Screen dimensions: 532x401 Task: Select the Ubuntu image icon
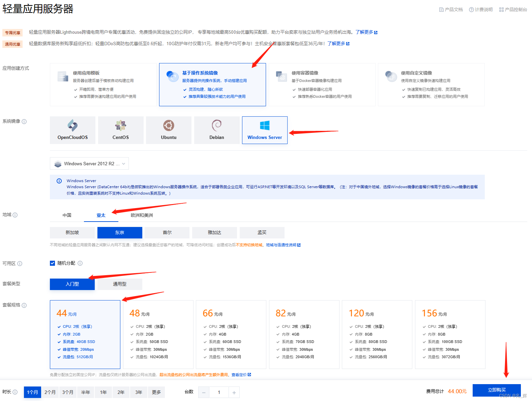(169, 125)
